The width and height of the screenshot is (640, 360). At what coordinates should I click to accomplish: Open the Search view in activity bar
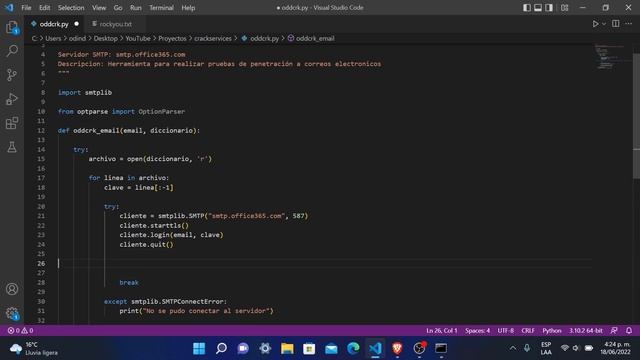click(x=12, y=51)
